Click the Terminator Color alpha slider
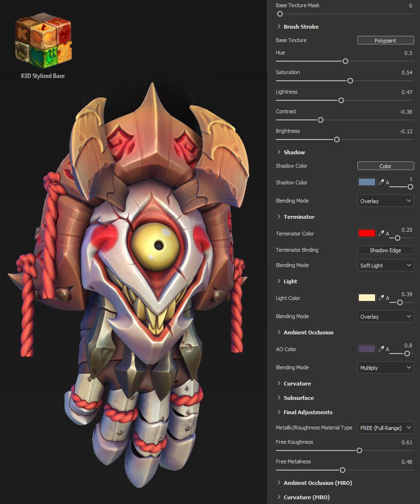The width and height of the screenshot is (420, 504). [x=402, y=238]
